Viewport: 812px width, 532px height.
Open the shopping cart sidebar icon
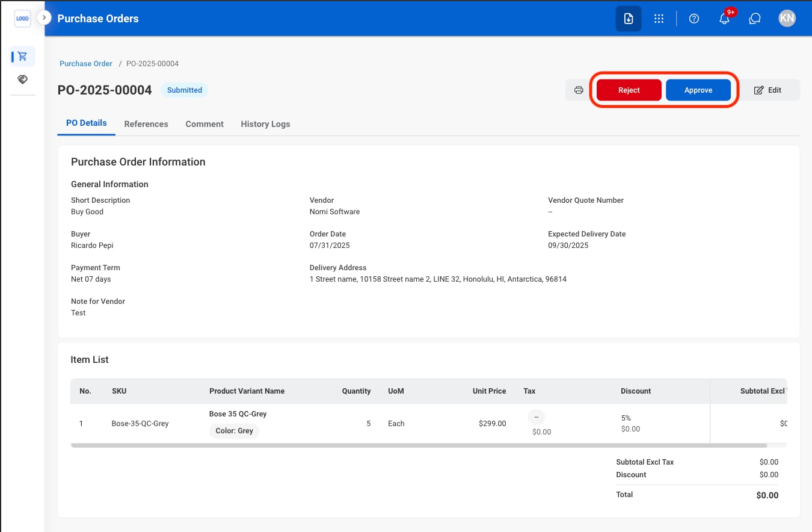coord(22,57)
